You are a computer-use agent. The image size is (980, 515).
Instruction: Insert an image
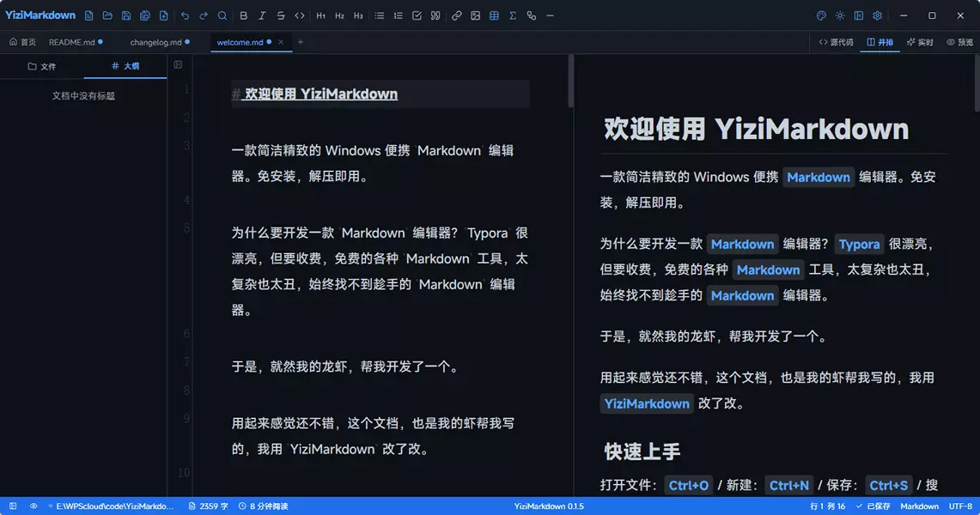coord(476,15)
